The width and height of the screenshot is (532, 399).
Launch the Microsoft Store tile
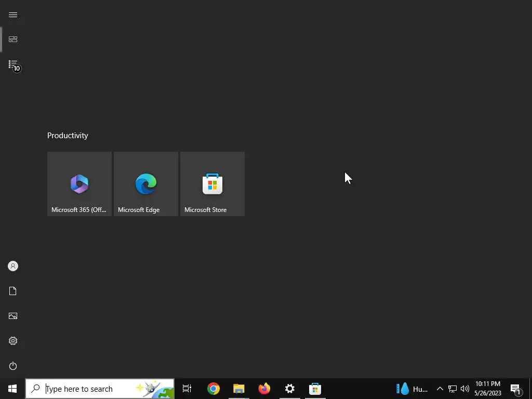(x=212, y=184)
